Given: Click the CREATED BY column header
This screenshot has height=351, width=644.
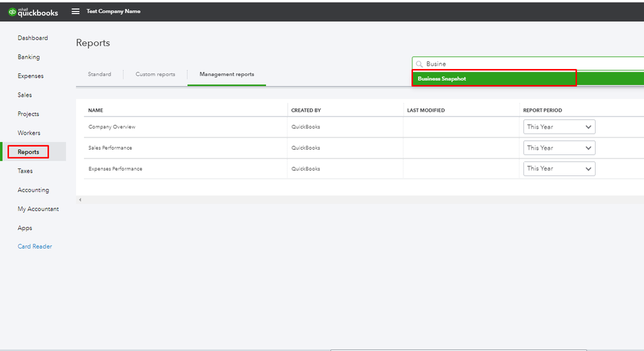Looking at the screenshot, I should coord(306,110).
